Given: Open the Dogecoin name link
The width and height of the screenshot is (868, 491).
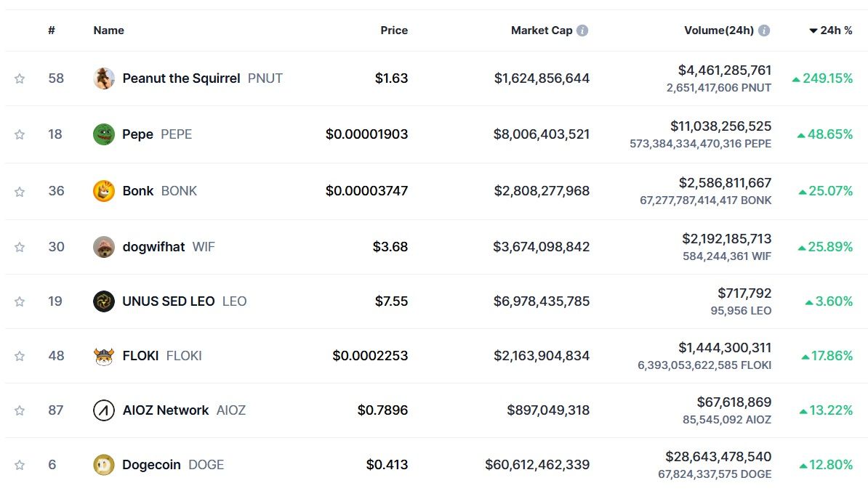Looking at the screenshot, I should 151,465.
